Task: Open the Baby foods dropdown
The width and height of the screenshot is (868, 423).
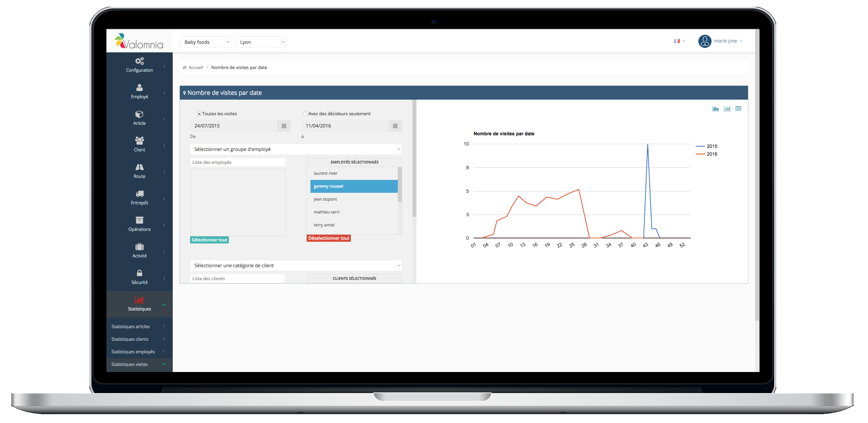Action: 206,42
